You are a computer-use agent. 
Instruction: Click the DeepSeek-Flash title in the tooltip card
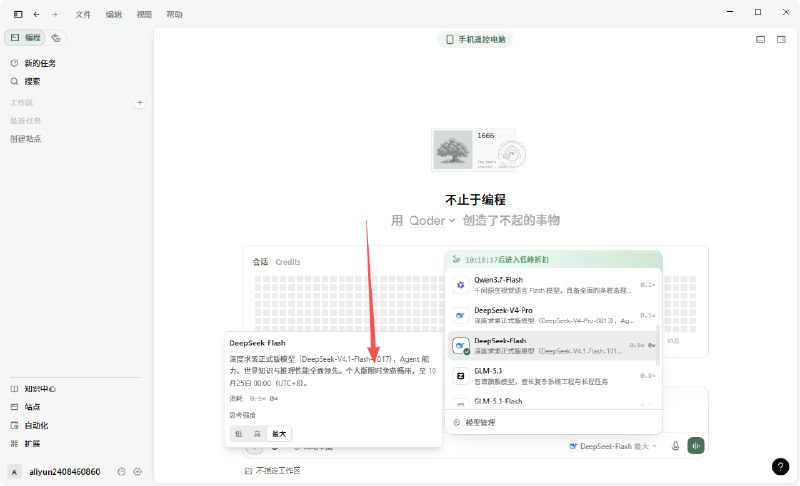(257, 343)
